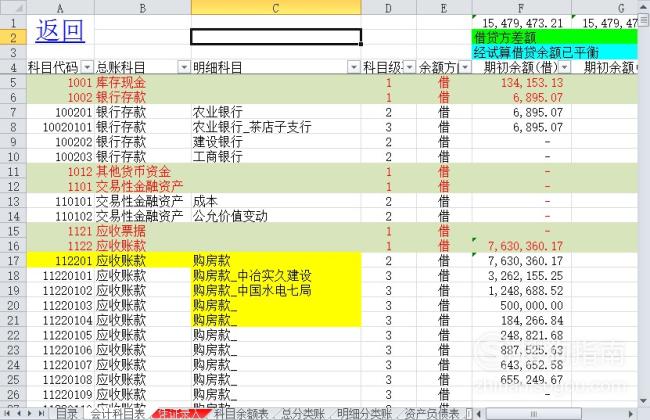Click the 购房款_中冶实久建设 cell
650x420 pixels.
tap(276, 276)
